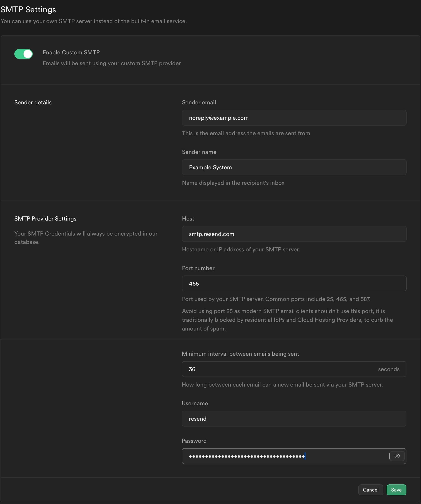Screen dimensions: 421x504
Task: Click the Password label
Action: pyautogui.click(x=194, y=441)
